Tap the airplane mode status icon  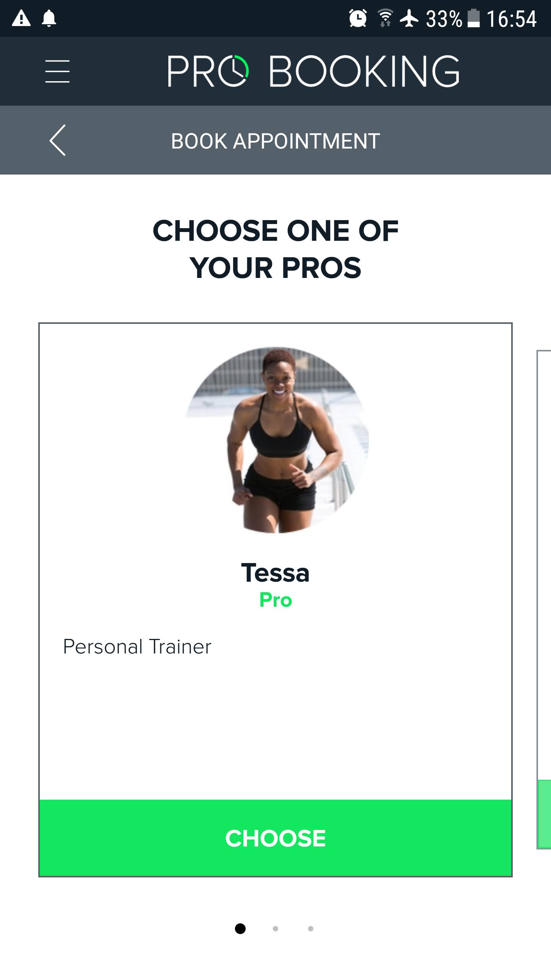coord(409,18)
